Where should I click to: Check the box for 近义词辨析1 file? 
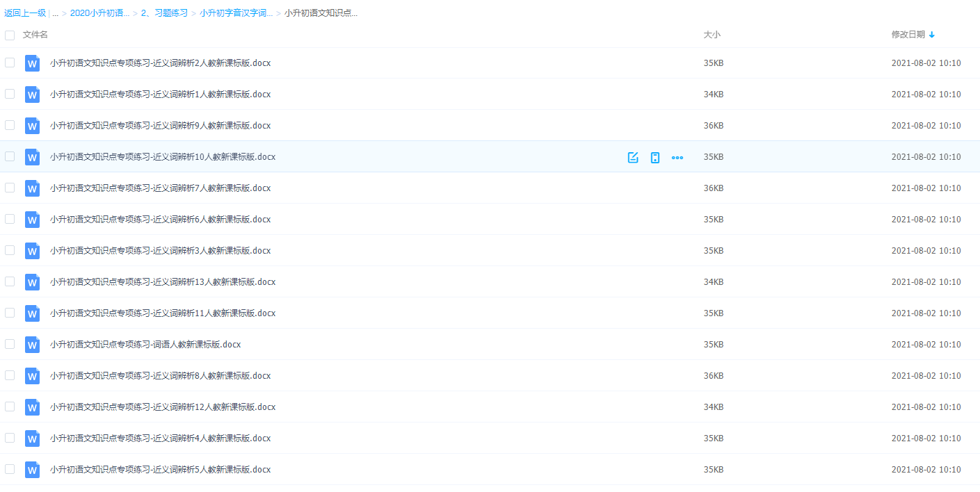pos(10,94)
